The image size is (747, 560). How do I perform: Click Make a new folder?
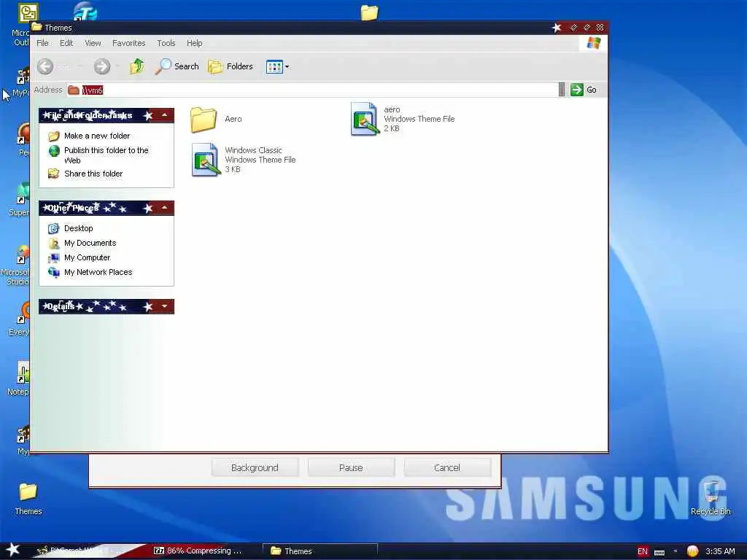click(97, 136)
